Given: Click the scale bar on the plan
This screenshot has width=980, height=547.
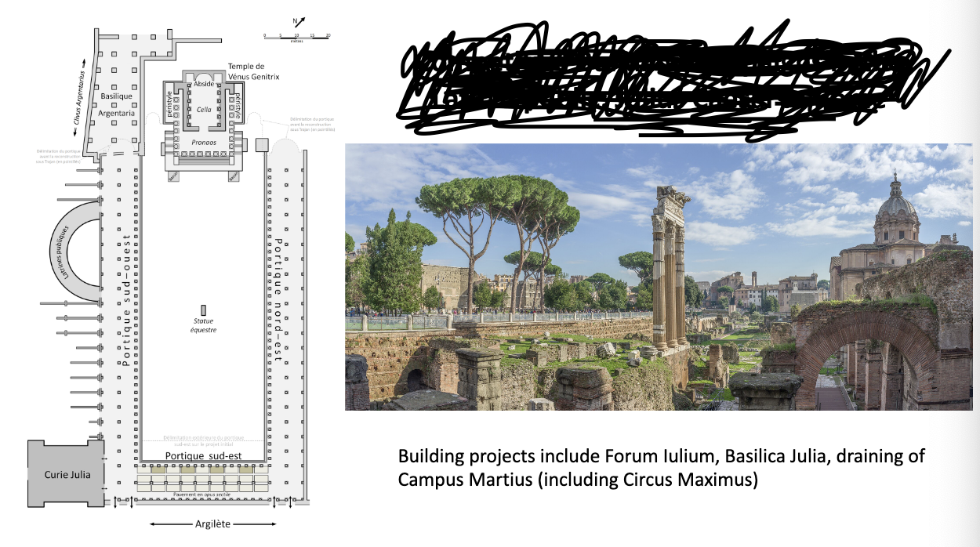Looking at the screenshot, I should (296, 36).
